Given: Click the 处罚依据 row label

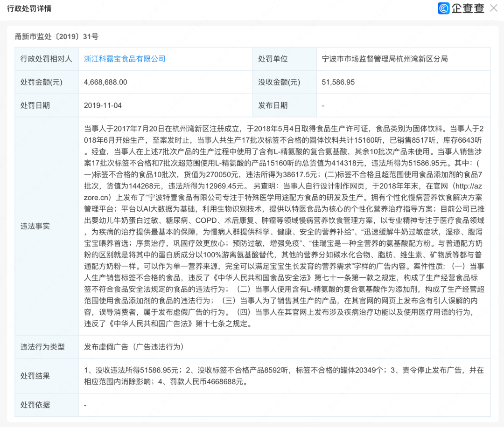Looking at the screenshot, I should 35,405.
